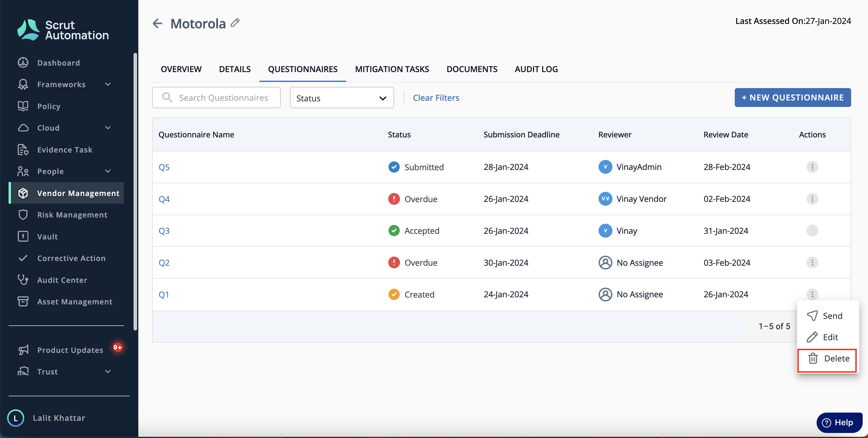Open Risk Management shield icon
This screenshot has width=868, height=438.
tap(23, 215)
